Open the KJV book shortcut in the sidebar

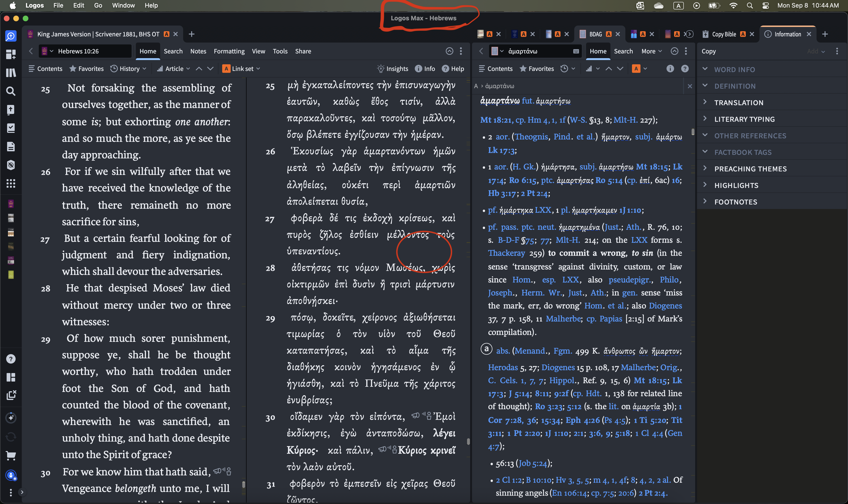click(x=11, y=204)
